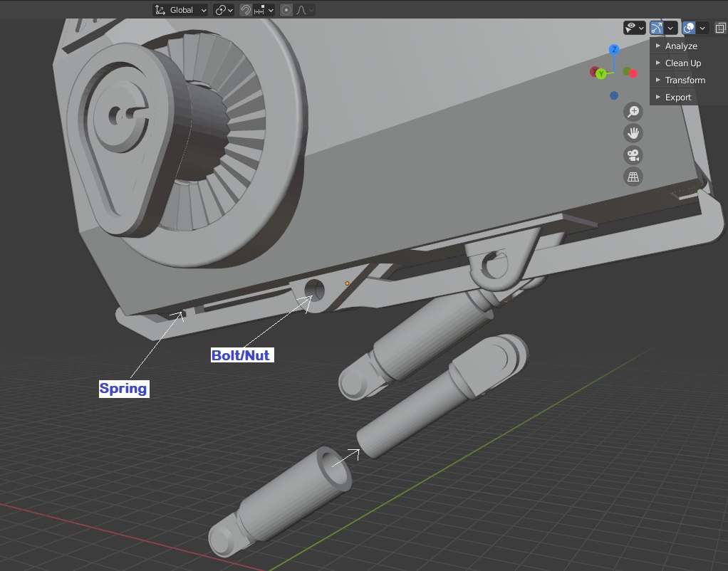Screen dimensions: 728x571
Task: Click the perspective/orthographic grid icon
Action: [x=633, y=176]
